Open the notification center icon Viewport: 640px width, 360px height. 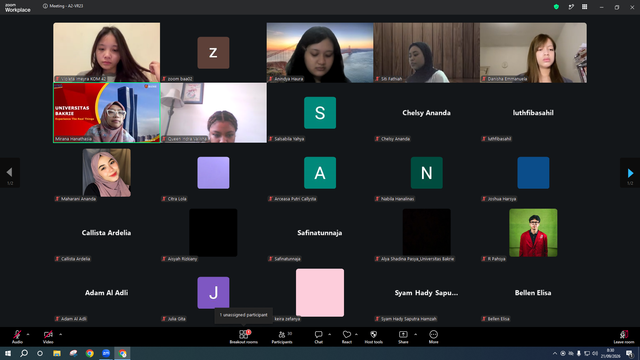[x=629, y=353]
